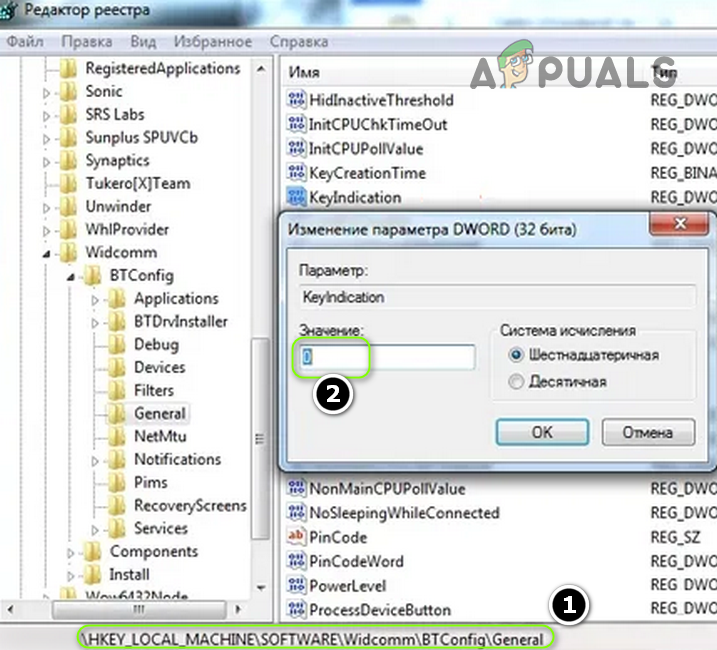
Task: Click the ProcessDeviceButton DWORD value icon
Action: [x=296, y=609]
